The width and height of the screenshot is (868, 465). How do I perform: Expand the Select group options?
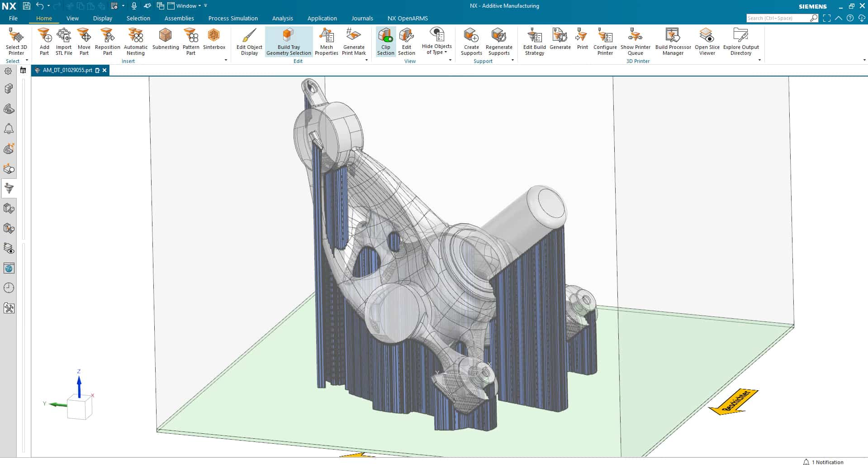pos(27,60)
